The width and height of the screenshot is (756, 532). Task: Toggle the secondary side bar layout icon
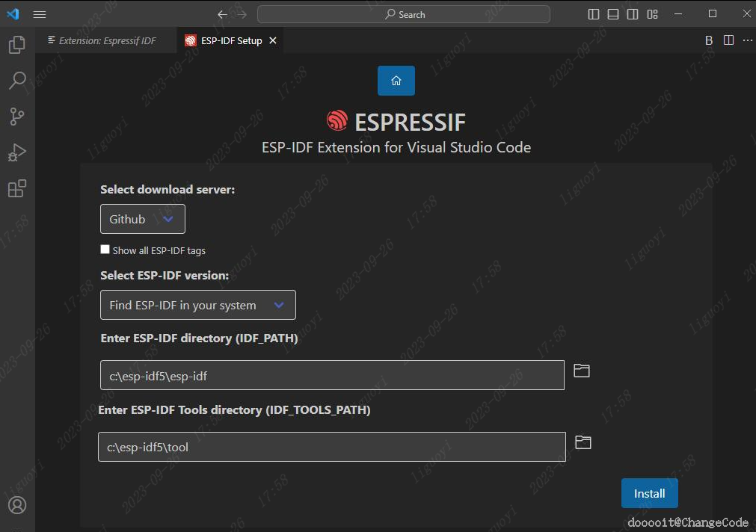633,14
